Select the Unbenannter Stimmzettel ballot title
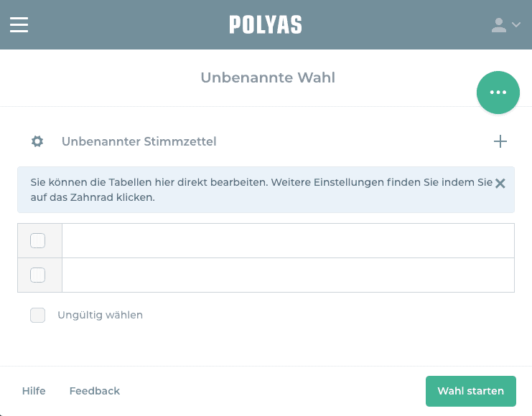 (x=139, y=141)
